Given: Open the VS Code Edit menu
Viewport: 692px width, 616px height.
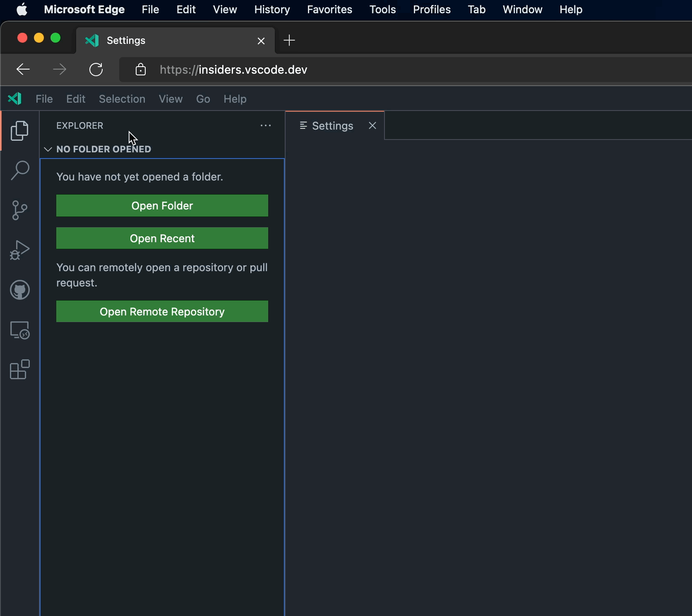Looking at the screenshot, I should [76, 99].
